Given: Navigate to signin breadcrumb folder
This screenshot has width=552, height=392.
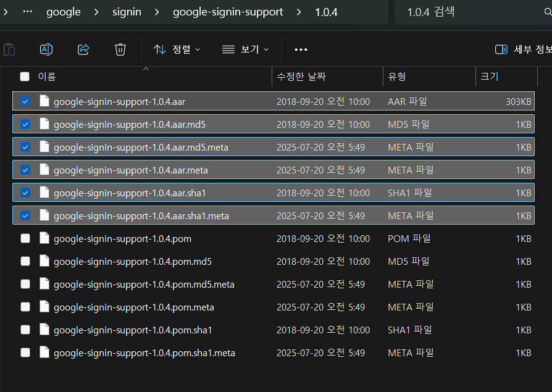Looking at the screenshot, I should tap(127, 12).
